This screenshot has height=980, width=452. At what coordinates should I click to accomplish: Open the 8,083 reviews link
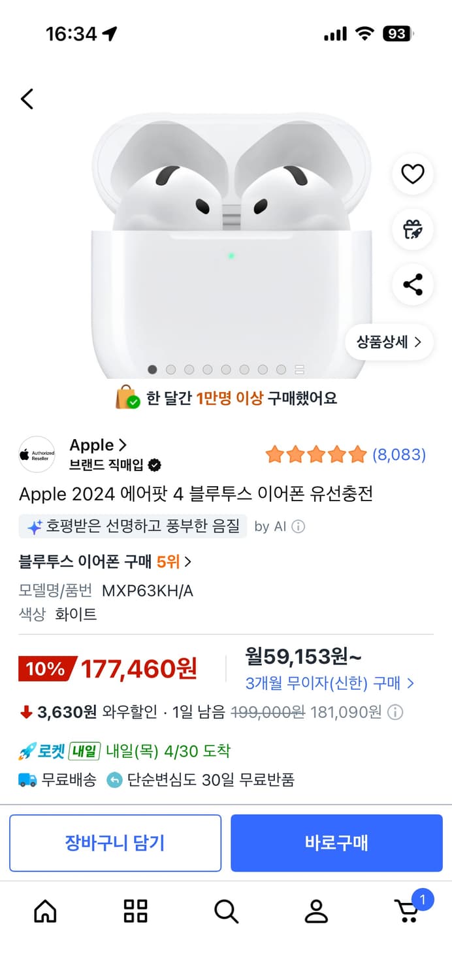(398, 455)
